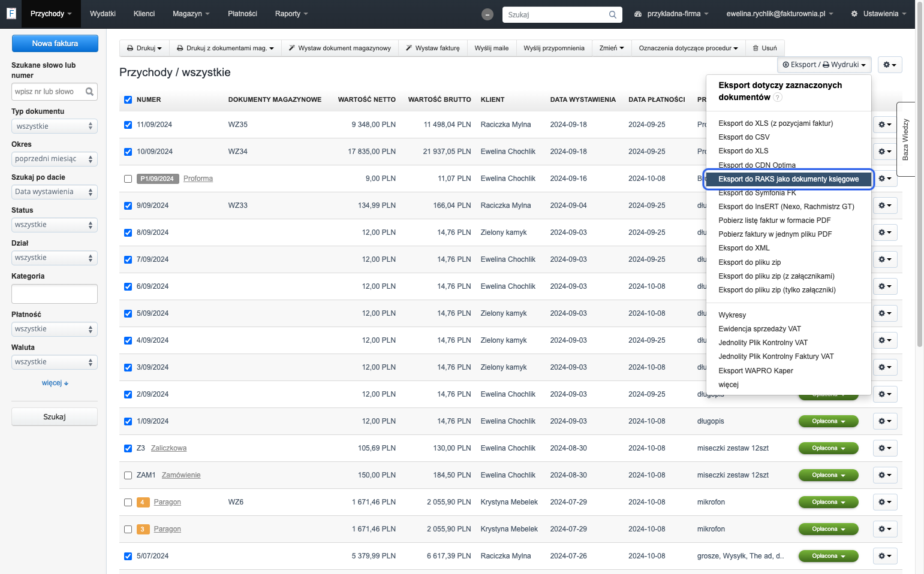The width and height of the screenshot is (924, 574).
Task: Click magnifier icon in sidebar search field
Action: tap(89, 92)
